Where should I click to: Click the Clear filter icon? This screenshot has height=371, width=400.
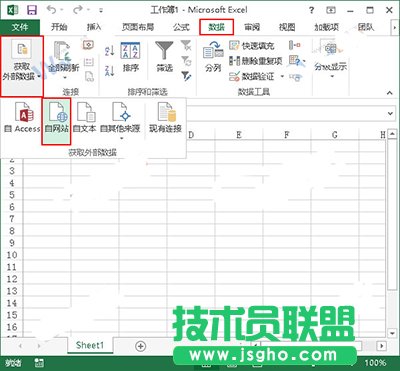[x=186, y=45]
